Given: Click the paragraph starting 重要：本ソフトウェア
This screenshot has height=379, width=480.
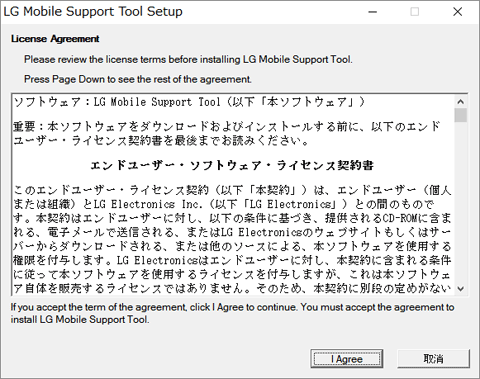Looking at the screenshot, I should pos(227,133).
